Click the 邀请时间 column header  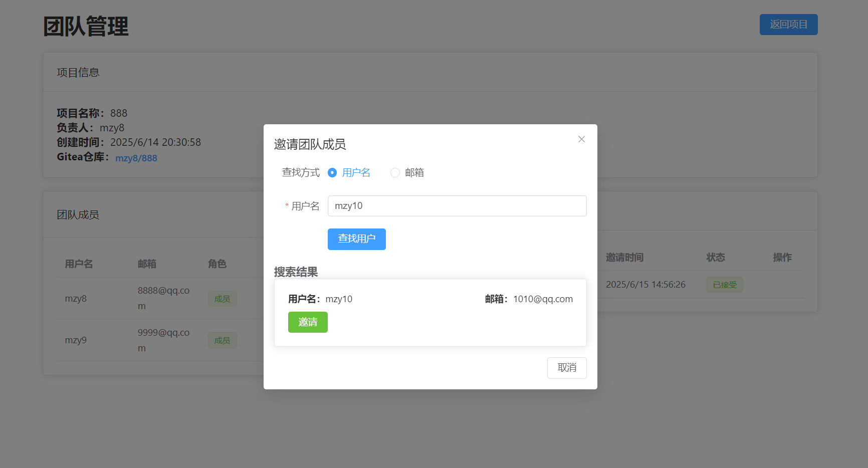pyautogui.click(x=624, y=257)
